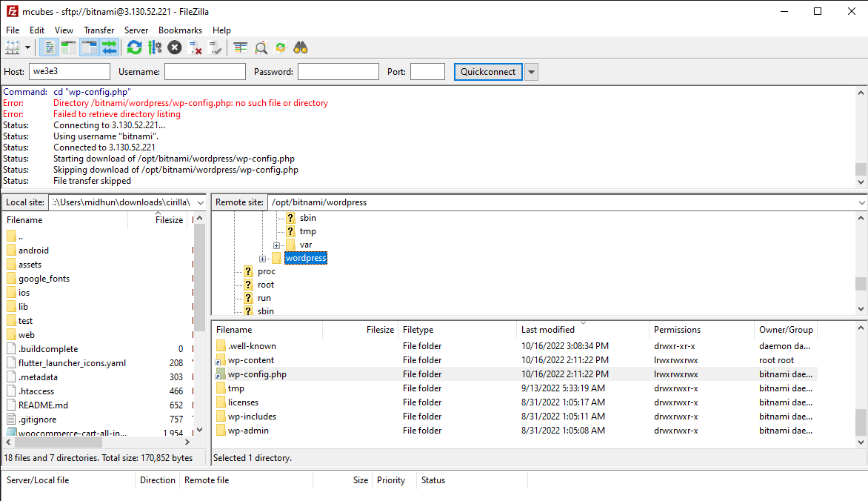This screenshot has width=868, height=501.
Task: Reconnect to the last used server
Action: (214, 47)
